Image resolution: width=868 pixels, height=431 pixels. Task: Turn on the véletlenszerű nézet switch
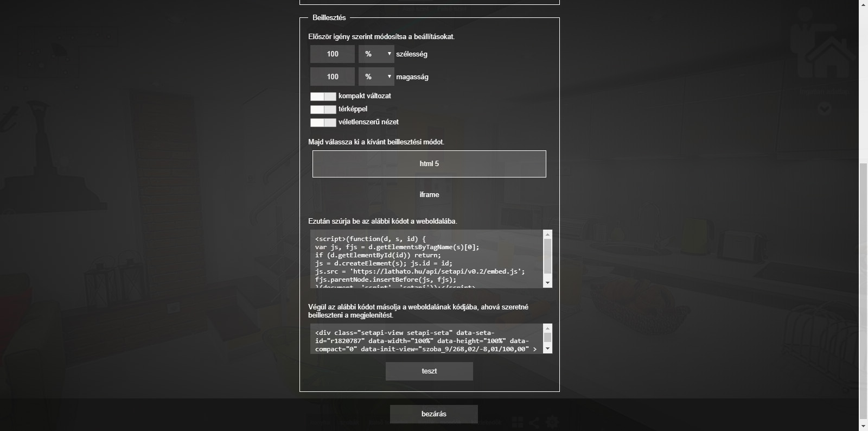323,122
